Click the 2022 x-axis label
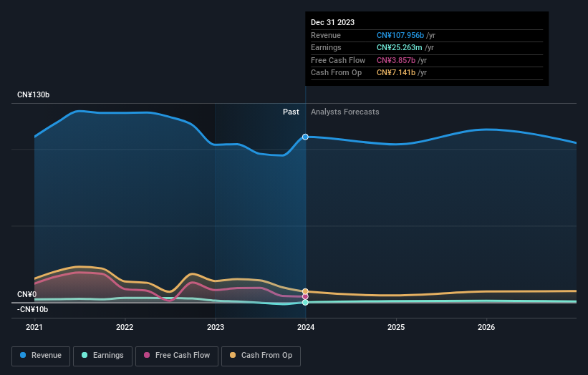This screenshot has width=588, height=375. click(125, 328)
